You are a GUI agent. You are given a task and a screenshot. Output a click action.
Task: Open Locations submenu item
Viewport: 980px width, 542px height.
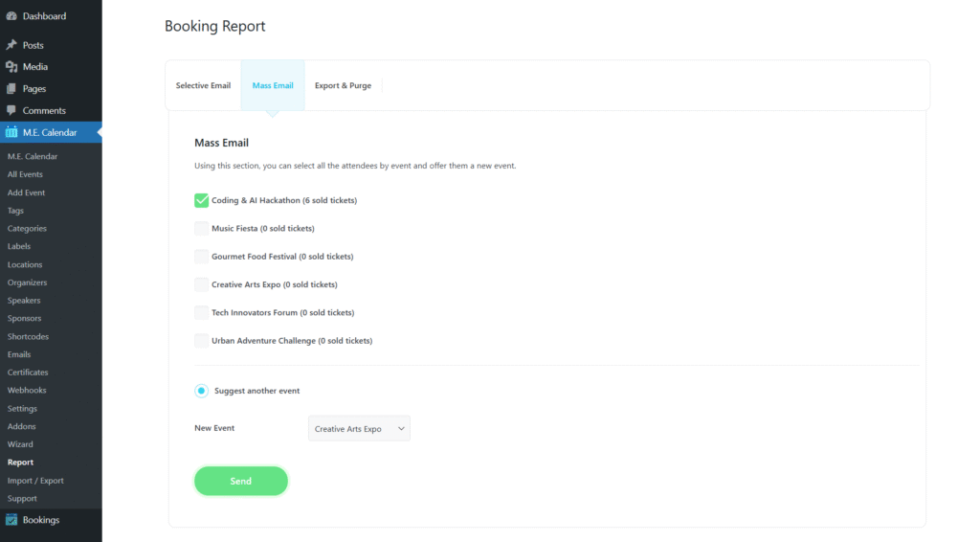[x=25, y=264]
